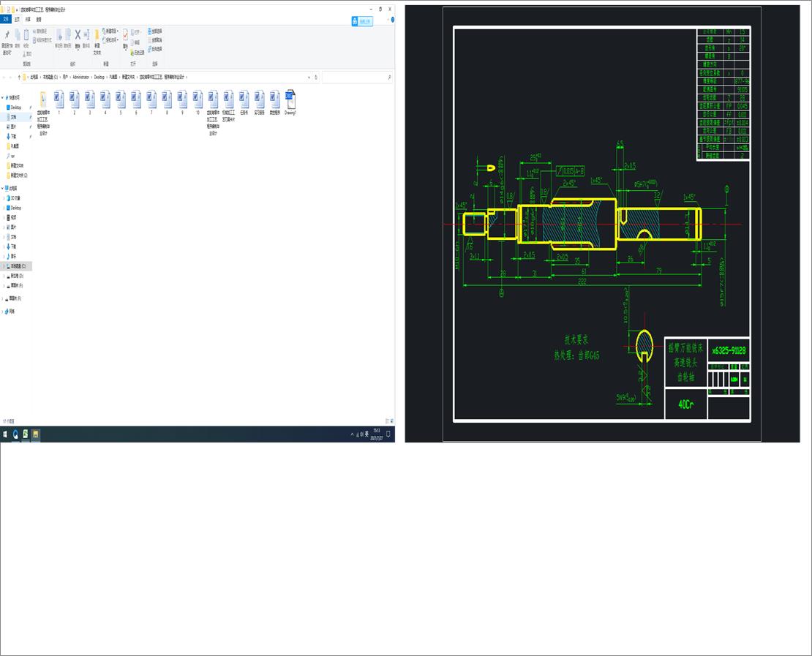The height and width of the screenshot is (656, 812).
Task: Select Local Disk (C:) in navigation tree
Action: tap(17, 266)
